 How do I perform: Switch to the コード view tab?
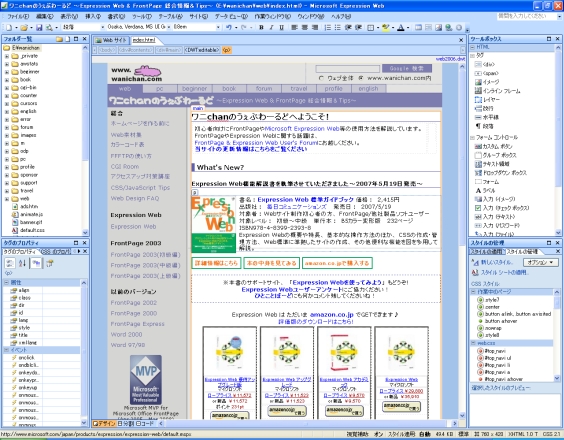click(145, 424)
